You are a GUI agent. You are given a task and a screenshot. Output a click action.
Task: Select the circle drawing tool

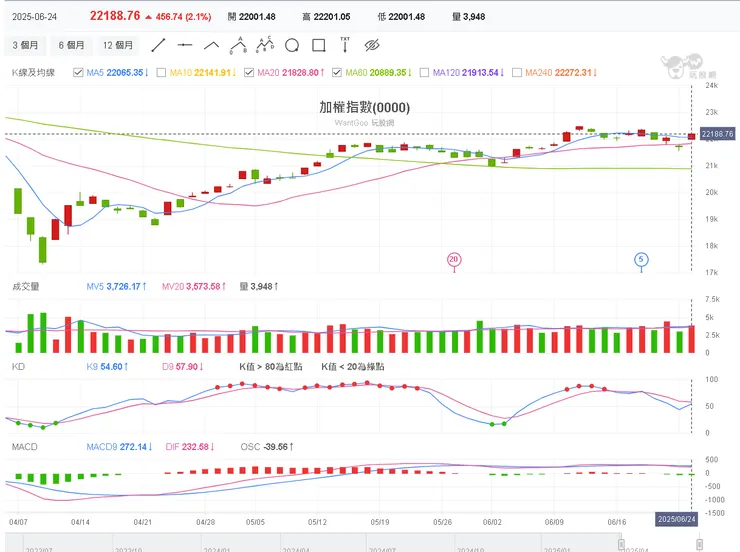[292, 45]
